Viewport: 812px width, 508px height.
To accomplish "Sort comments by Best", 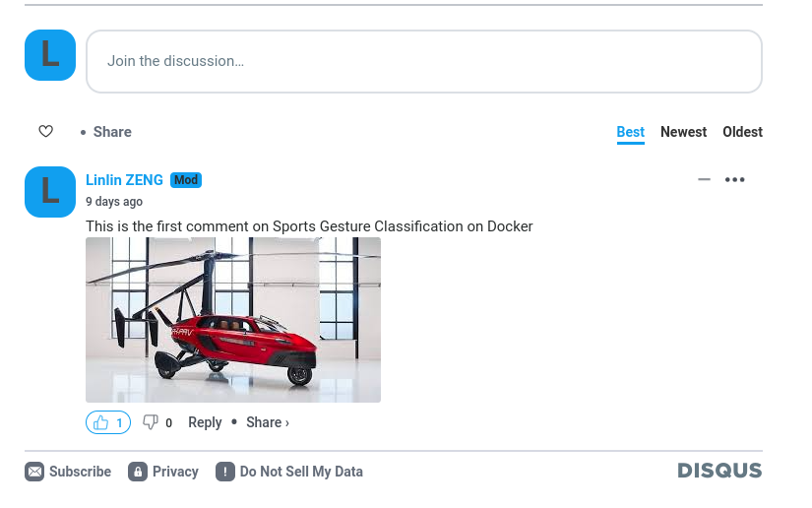I will tap(630, 132).
